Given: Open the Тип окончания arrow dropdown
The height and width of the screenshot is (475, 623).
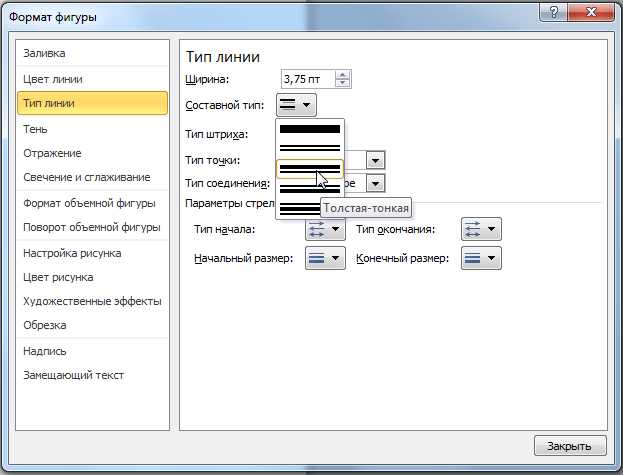Looking at the screenshot, I should pyautogui.click(x=481, y=229).
